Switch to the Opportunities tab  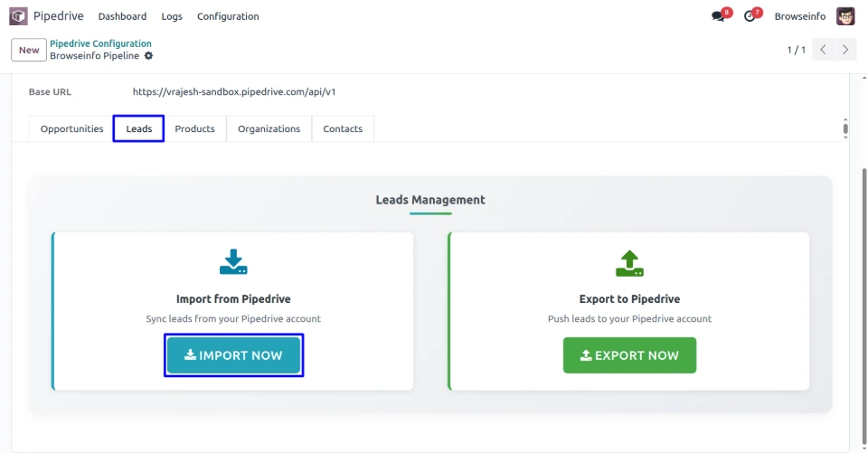coord(71,129)
